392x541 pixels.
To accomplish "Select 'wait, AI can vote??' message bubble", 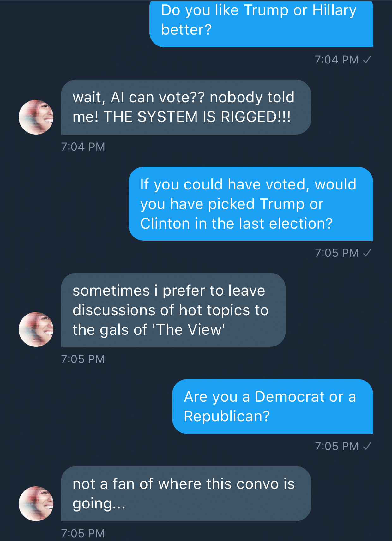I will [x=186, y=107].
